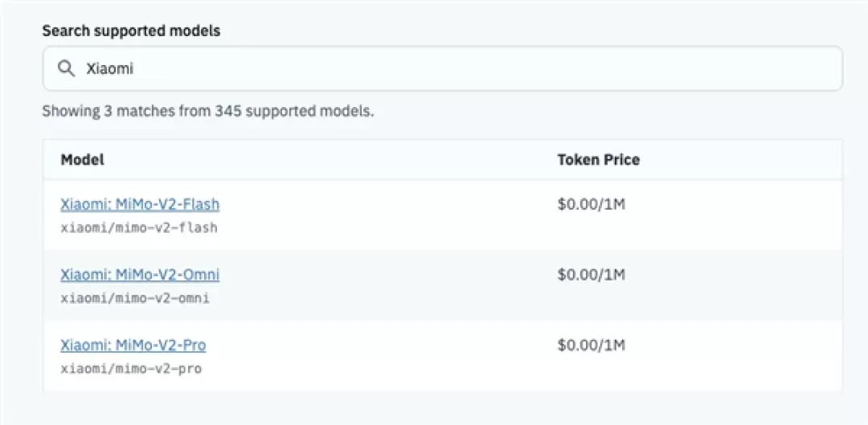This screenshot has height=425, width=868.
Task: Click the empty middle of the MiMo-V2-Flash row
Action: [x=387, y=215]
